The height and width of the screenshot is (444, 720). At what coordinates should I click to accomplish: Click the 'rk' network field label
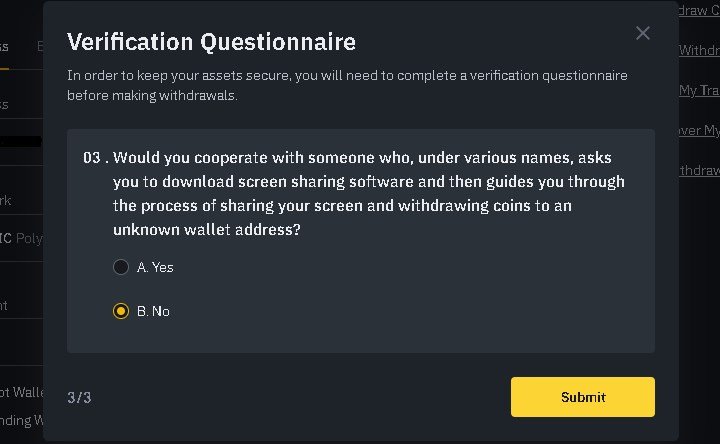(6, 200)
